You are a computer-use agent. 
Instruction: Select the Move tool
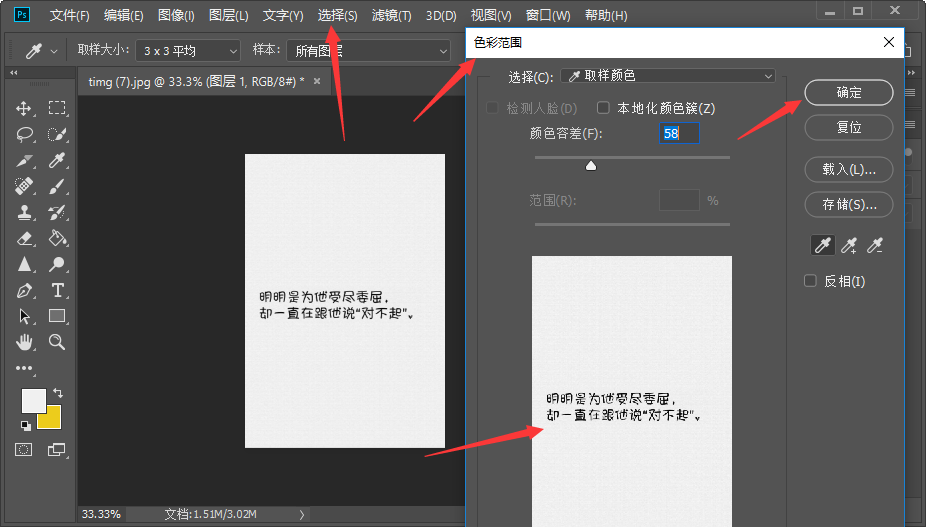[x=25, y=108]
